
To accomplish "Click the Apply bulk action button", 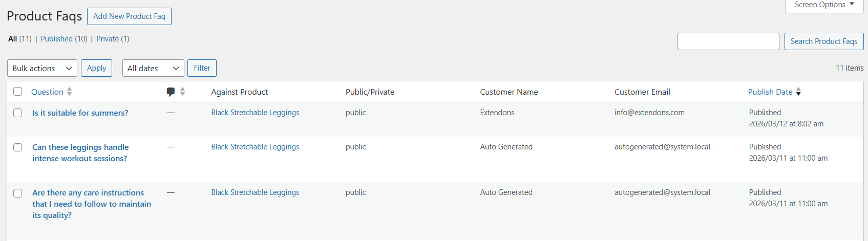I will (x=96, y=68).
